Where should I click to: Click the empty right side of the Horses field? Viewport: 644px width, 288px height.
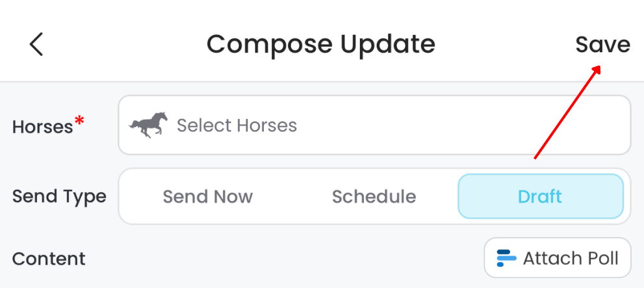pyautogui.click(x=520, y=125)
